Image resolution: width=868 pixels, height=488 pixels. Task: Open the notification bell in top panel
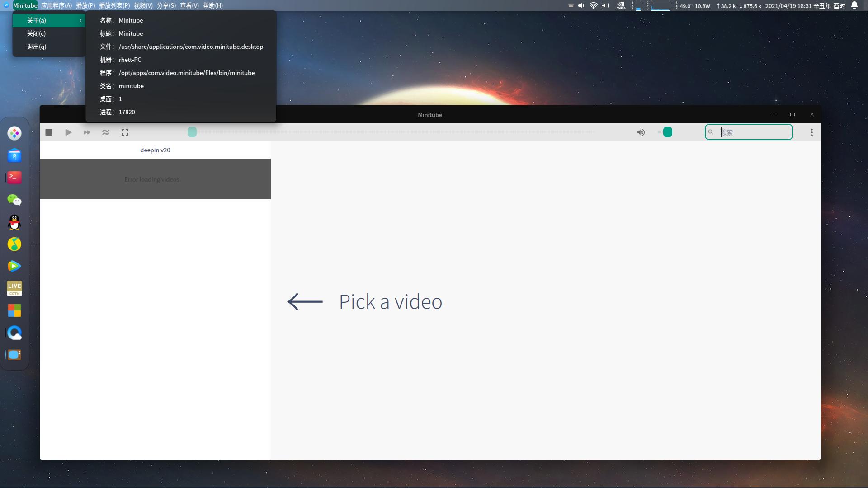click(x=854, y=5)
